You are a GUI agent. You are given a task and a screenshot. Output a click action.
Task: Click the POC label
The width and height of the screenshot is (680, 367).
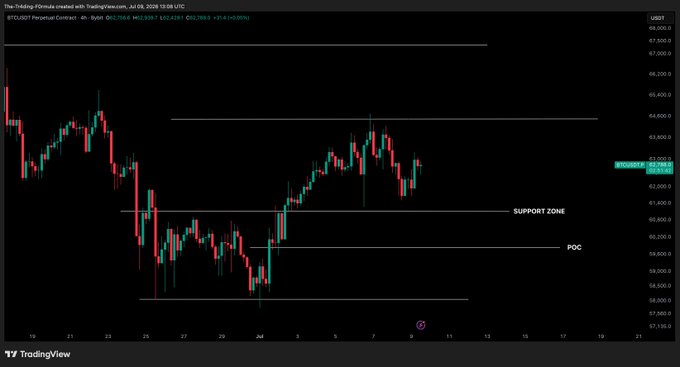click(574, 247)
